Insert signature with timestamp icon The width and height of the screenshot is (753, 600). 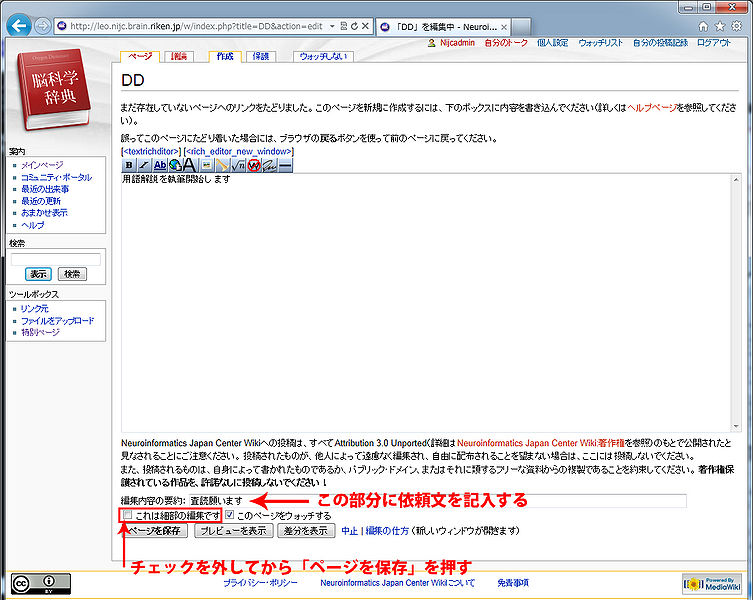[x=269, y=165]
